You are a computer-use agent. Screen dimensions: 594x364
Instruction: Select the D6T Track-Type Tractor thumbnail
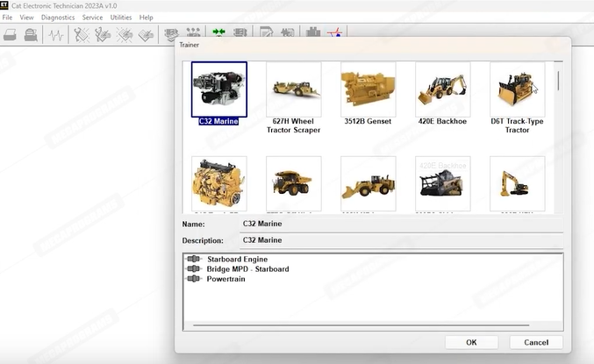[518, 89]
